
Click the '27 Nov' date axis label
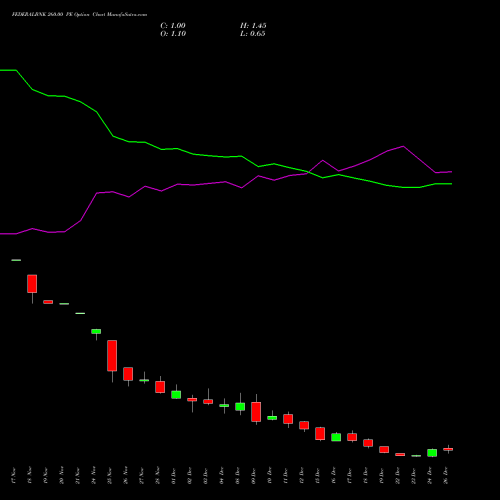coord(142,476)
